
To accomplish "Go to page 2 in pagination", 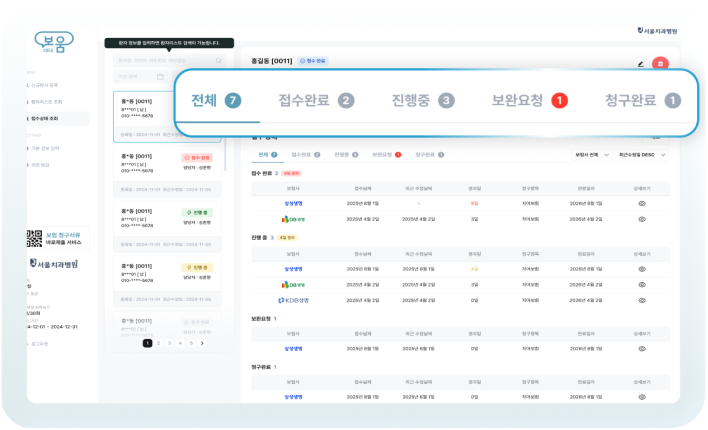I will 158,343.
